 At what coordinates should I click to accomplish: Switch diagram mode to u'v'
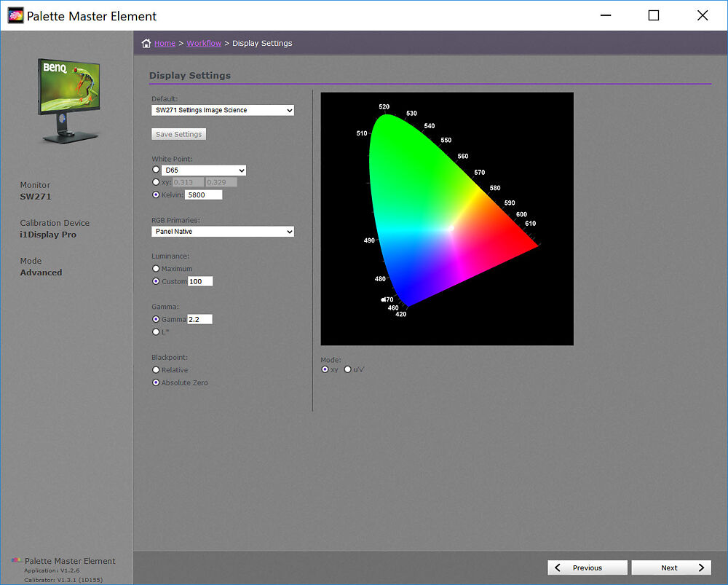click(346, 369)
